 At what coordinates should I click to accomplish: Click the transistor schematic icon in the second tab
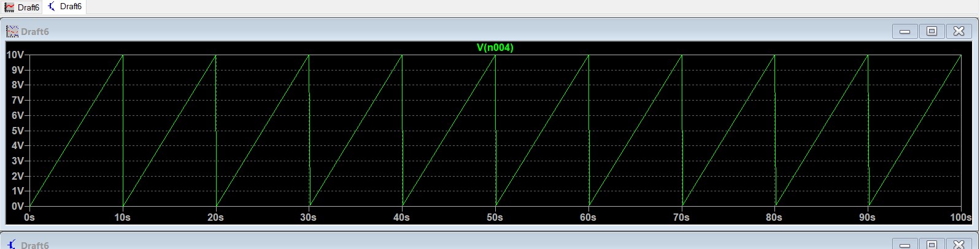[52, 6]
